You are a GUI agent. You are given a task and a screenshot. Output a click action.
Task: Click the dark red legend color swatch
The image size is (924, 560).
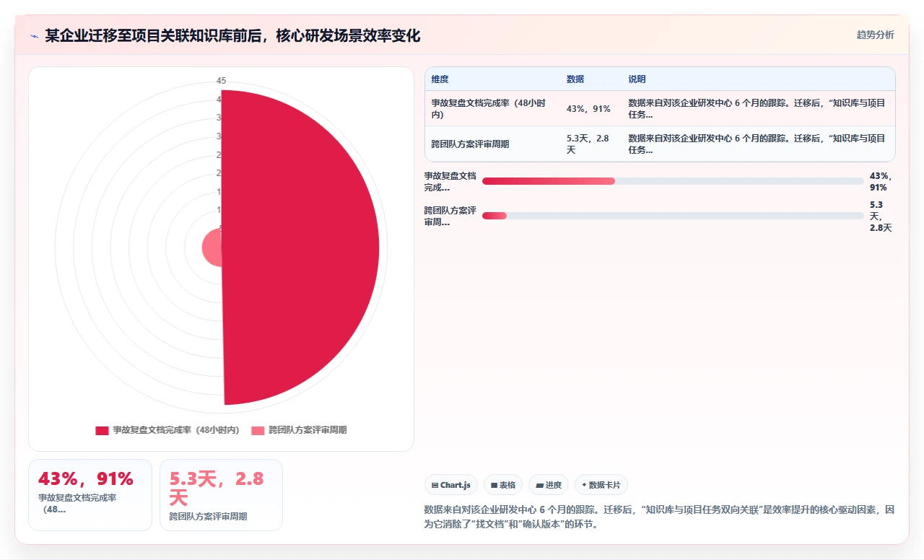coord(102,430)
